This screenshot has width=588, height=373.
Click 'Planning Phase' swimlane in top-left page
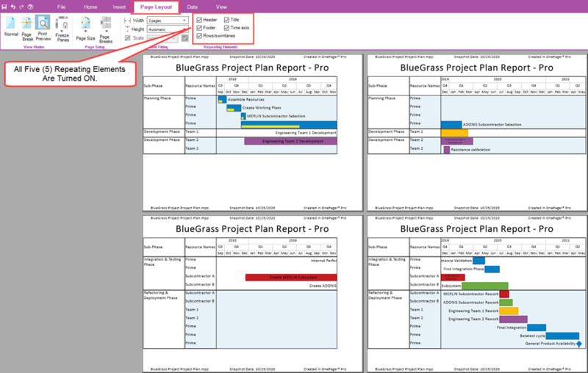157,98
